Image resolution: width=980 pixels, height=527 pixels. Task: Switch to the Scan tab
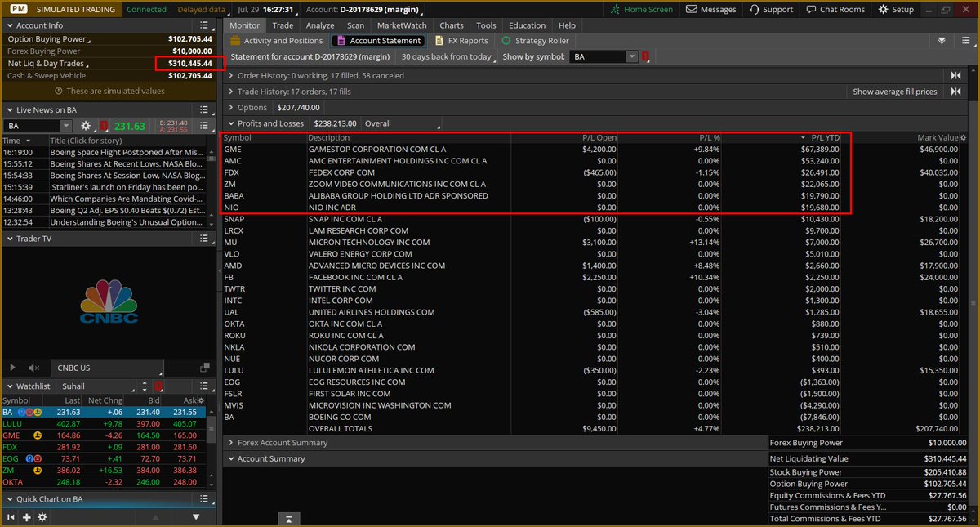355,25
